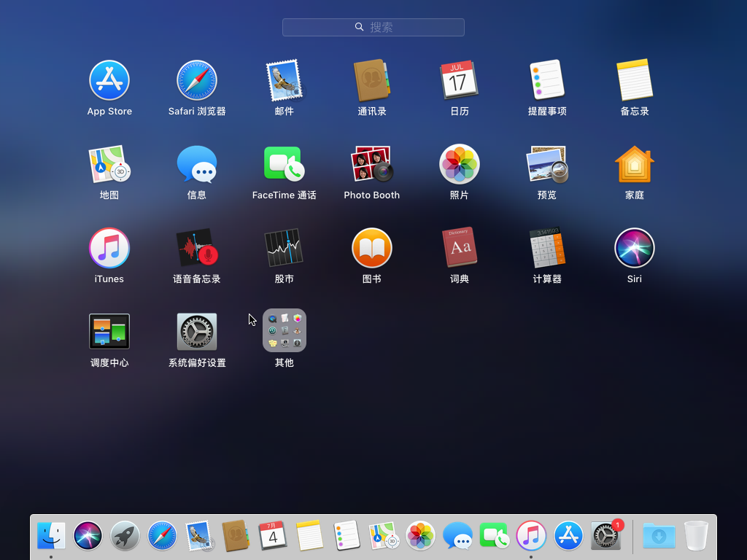Screen dimensions: 747x560
Task: Click Finder in the Dock
Action: pyautogui.click(x=51, y=536)
